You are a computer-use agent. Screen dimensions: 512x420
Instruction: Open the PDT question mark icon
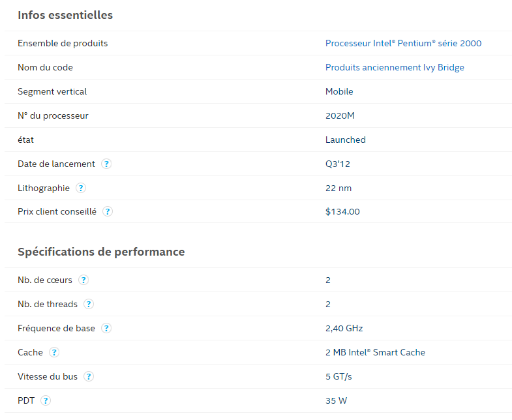point(46,400)
